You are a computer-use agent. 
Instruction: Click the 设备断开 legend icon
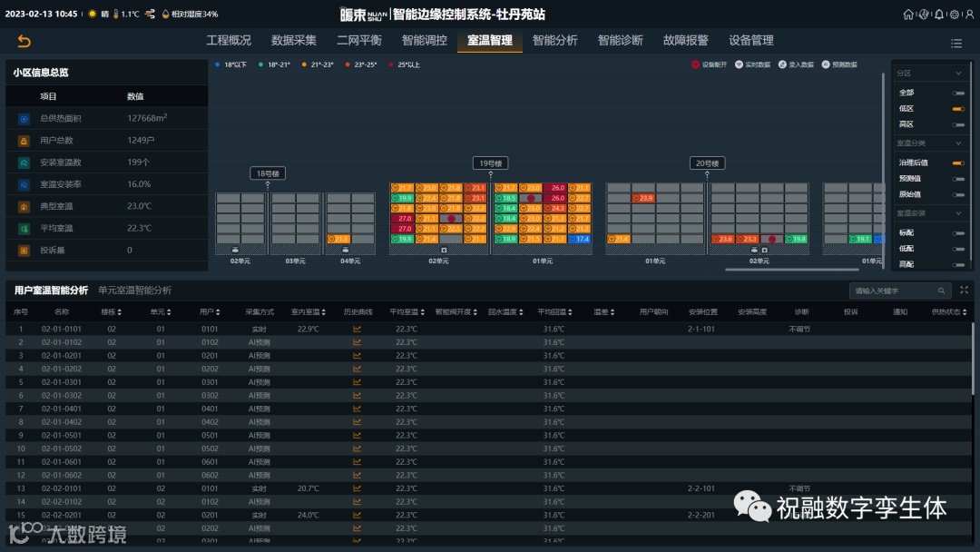[x=695, y=64]
